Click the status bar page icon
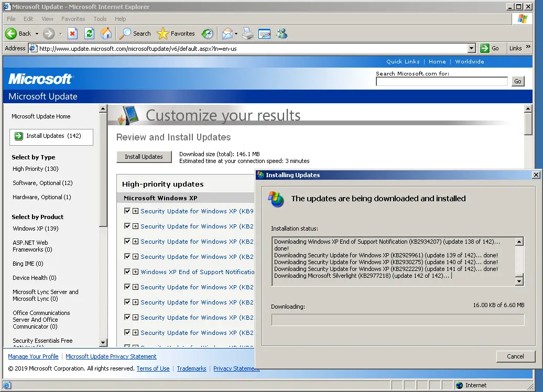The height and width of the screenshot is (392, 543). (x=7, y=385)
